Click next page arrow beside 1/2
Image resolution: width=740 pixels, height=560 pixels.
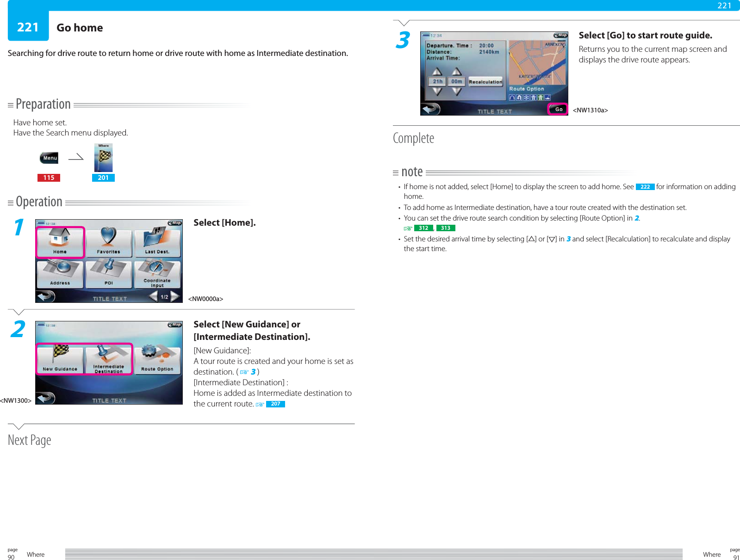175,296
